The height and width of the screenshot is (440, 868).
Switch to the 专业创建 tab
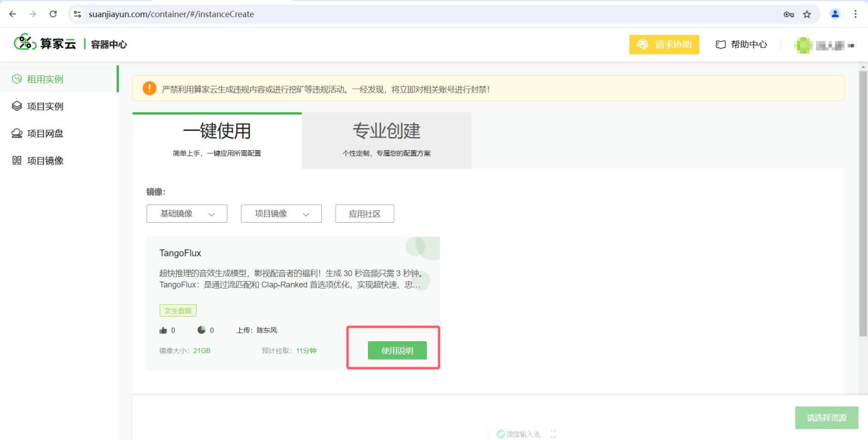click(386, 140)
